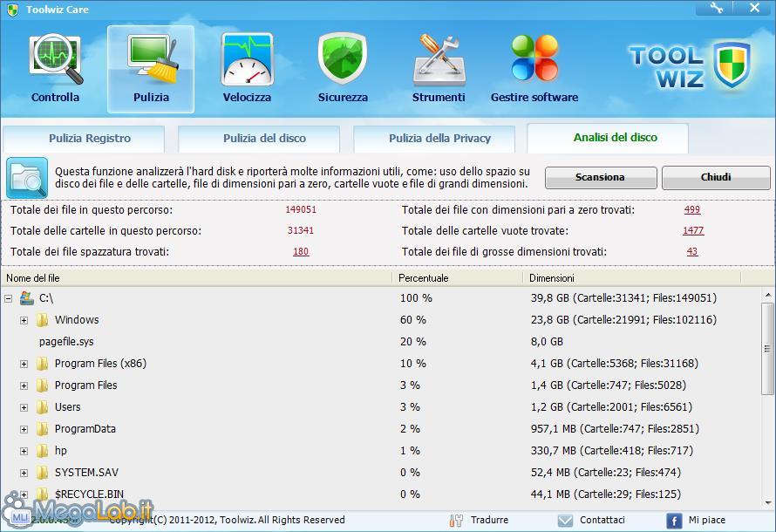
Task: Sort by Nome del file column header
Action: 196,278
